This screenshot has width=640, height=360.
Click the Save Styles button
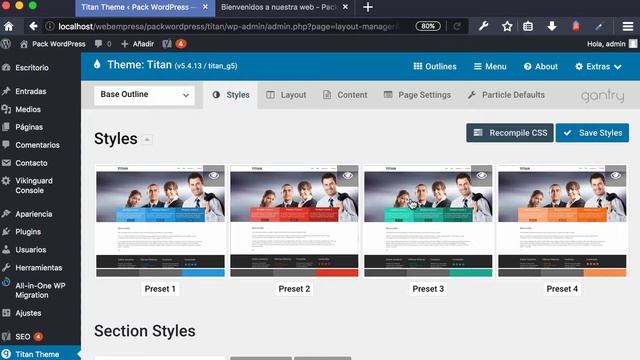(592, 133)
